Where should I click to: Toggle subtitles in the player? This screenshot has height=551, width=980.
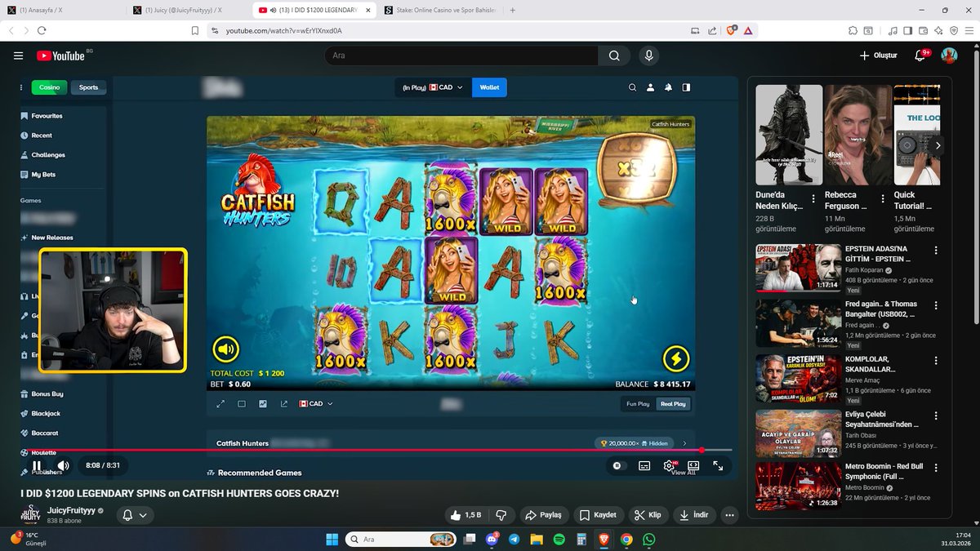point(644,466)
